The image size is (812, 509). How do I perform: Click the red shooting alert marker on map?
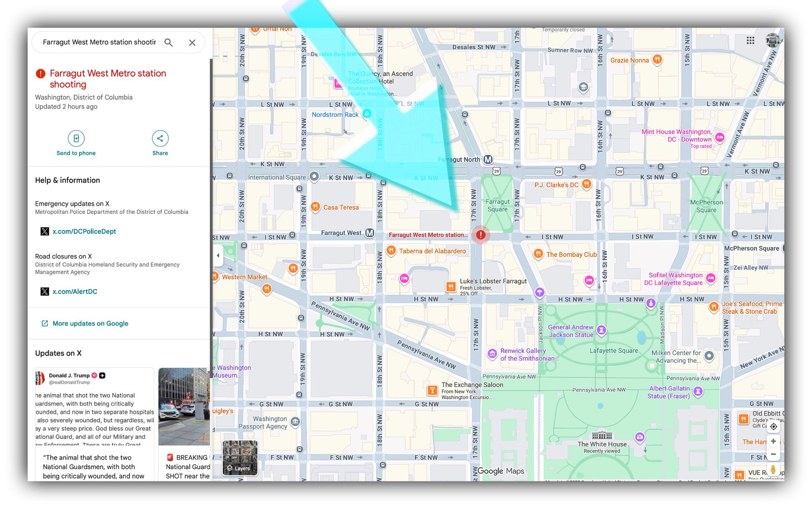pyautogui.click(x=480, y=235)
